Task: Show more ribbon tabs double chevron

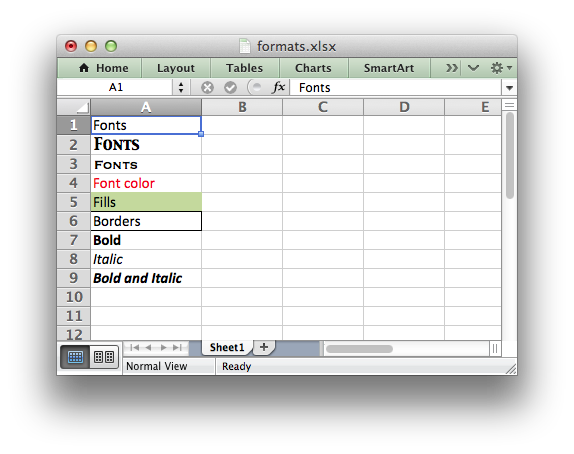Action: pos(452,68)
